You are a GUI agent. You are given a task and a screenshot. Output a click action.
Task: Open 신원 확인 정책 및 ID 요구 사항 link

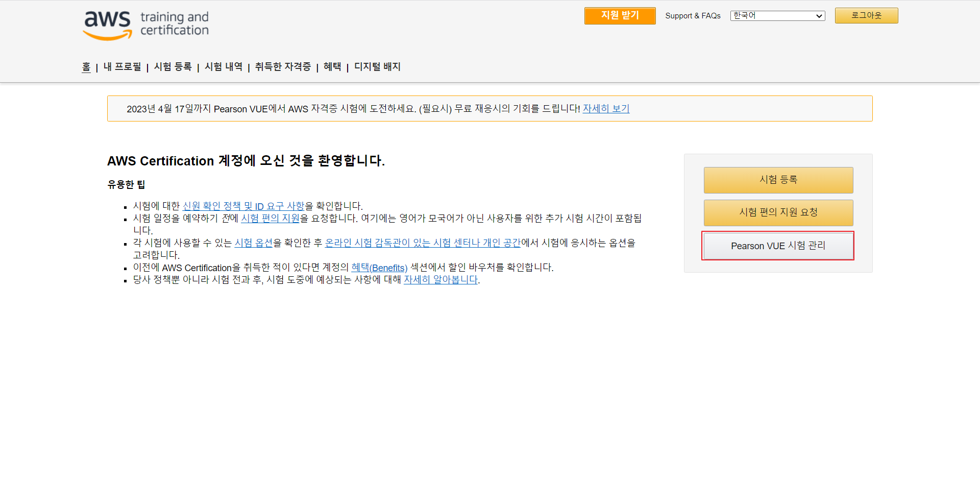[x=243, y=206]
